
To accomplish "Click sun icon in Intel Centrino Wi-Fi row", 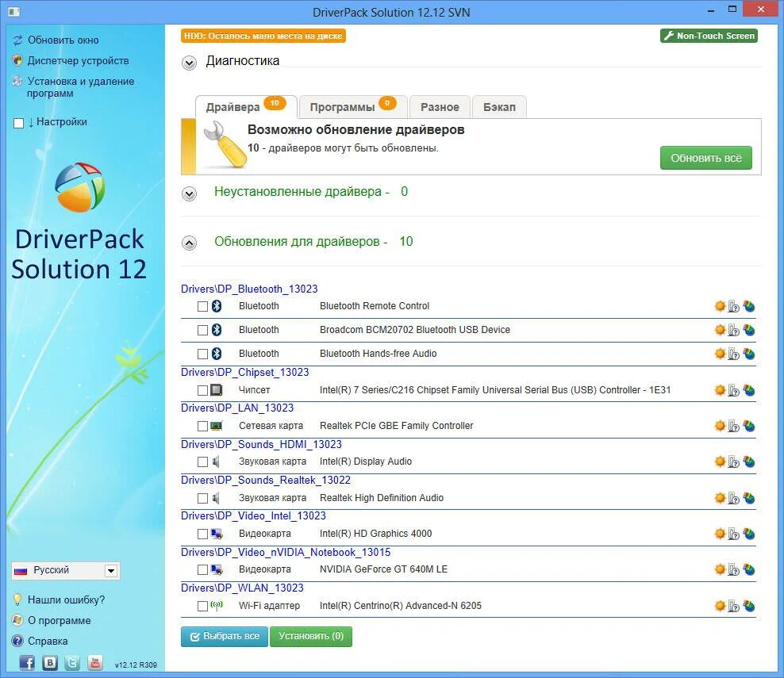I will [720, 606].
